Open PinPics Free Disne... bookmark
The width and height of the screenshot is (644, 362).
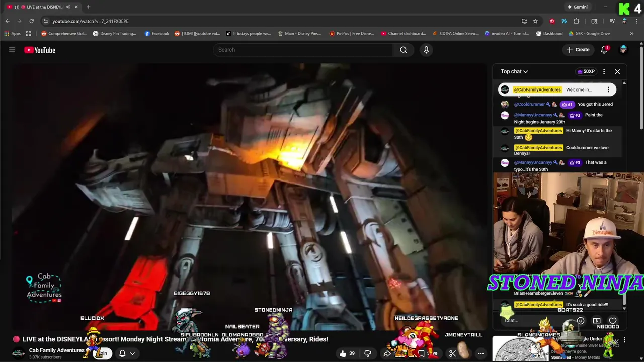click(x=352, y=34)
